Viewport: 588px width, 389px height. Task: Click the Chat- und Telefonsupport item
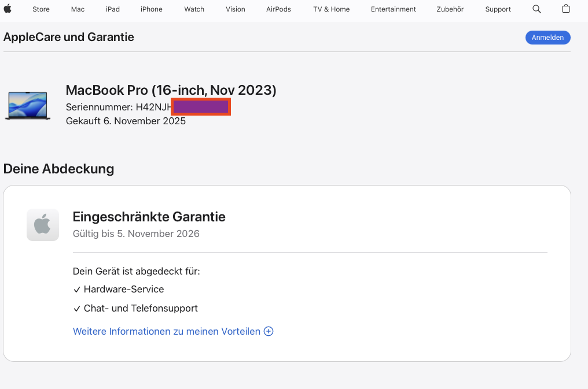tap(135, 308)
